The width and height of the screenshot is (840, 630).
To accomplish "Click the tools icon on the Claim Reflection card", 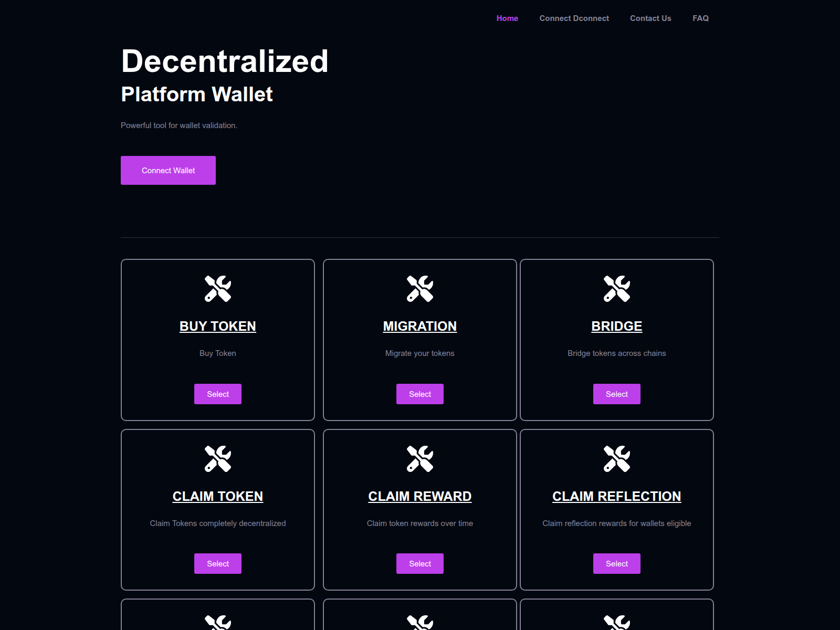I will 617,458.
